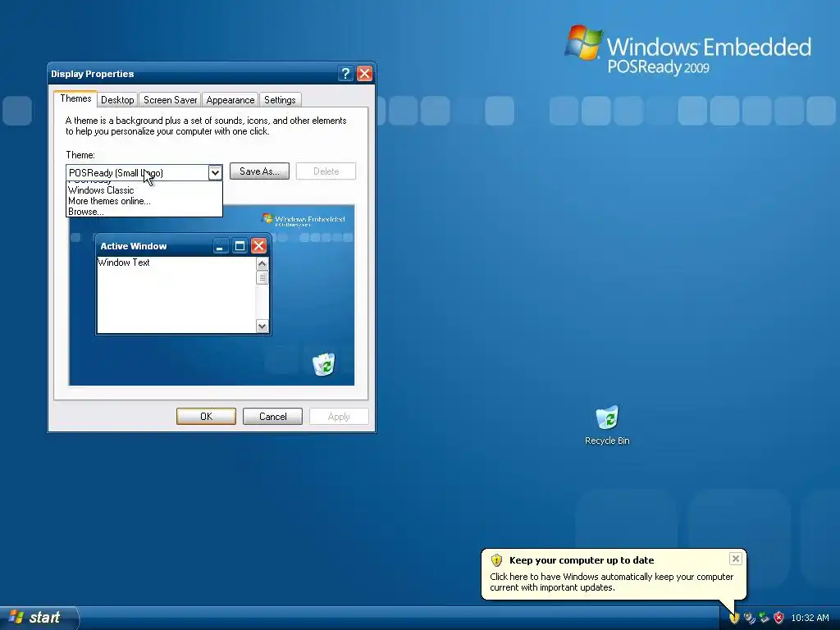This screenshot has width=840, height=630.
Task: Close the Display Properties dialog
Action: tap(365, 73)
